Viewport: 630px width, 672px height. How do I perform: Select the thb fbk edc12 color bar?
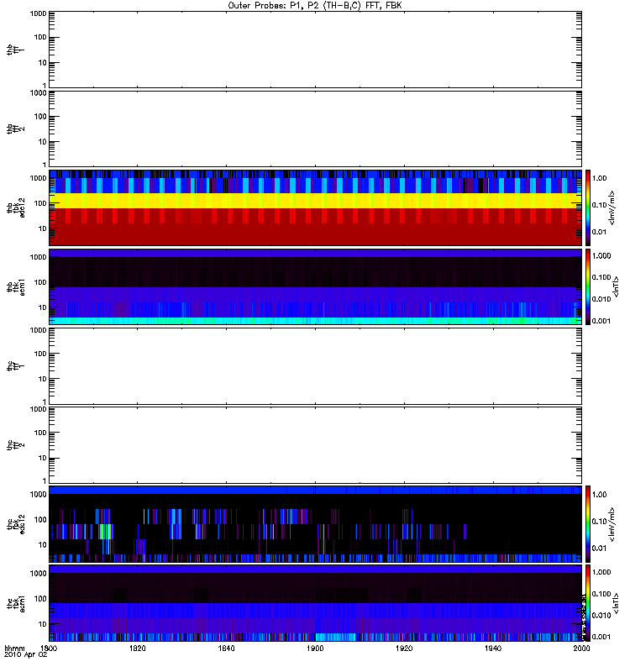588,207
